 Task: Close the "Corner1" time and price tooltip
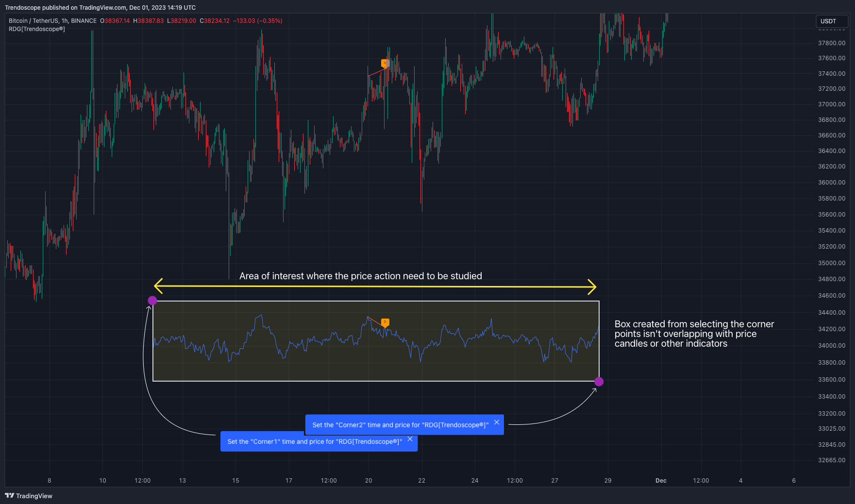tap(410, 439)
